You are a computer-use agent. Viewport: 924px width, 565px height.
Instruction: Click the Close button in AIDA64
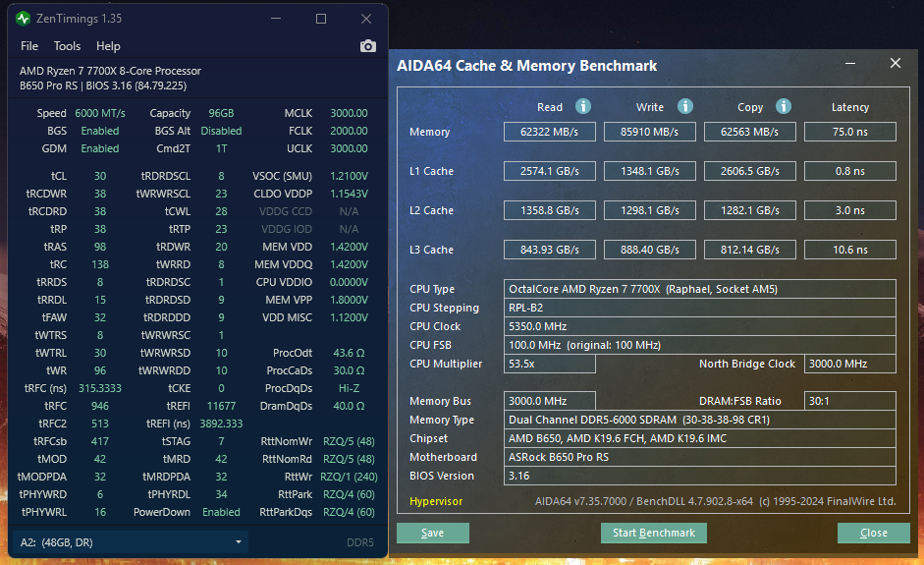pos(873,533)
